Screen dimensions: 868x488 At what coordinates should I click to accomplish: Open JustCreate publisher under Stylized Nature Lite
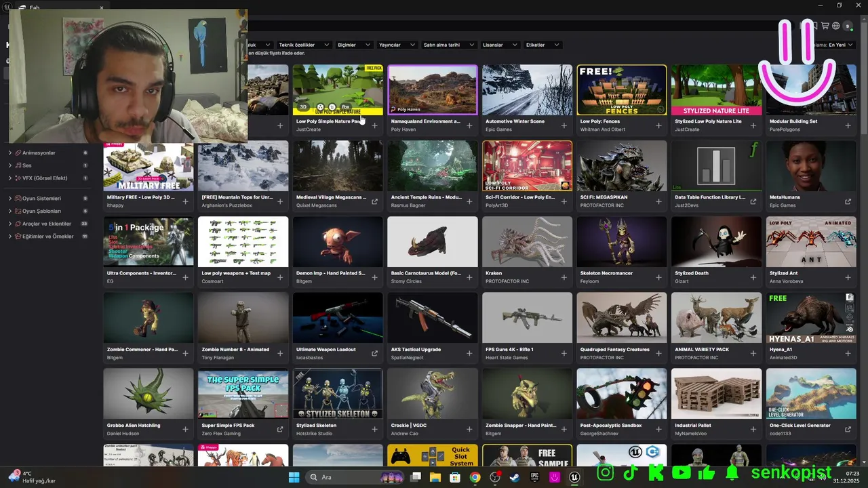coord(687,129)
